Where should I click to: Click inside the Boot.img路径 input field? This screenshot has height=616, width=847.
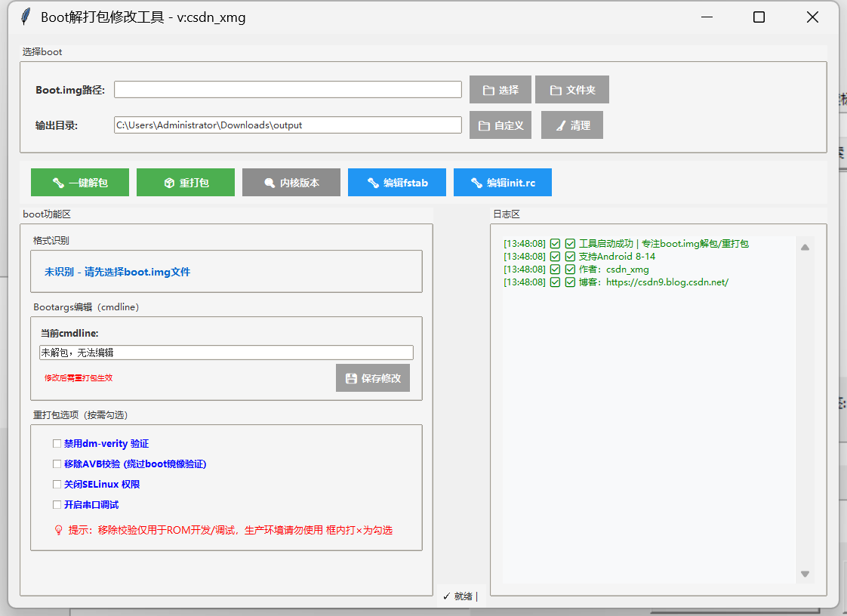[287, 89]
